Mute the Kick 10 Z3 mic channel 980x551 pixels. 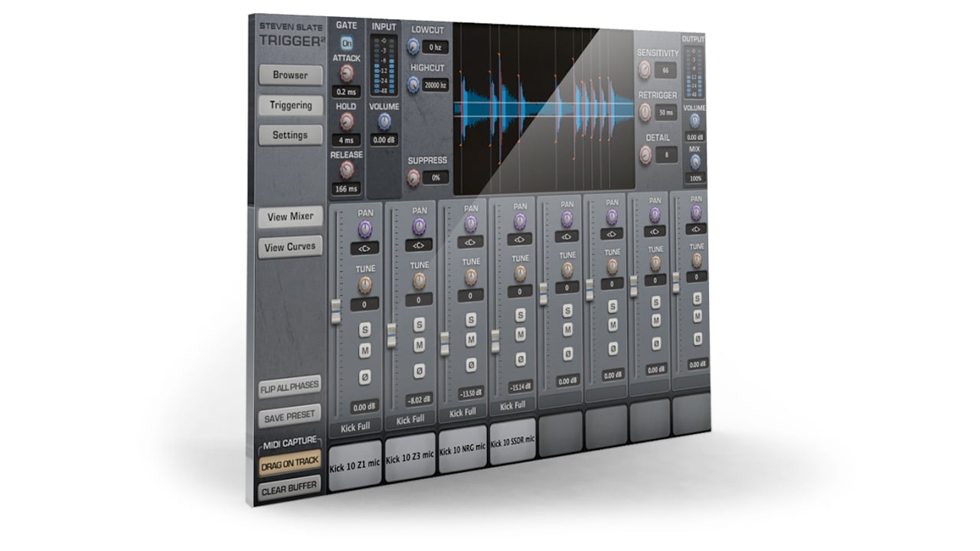click(420, 346)
